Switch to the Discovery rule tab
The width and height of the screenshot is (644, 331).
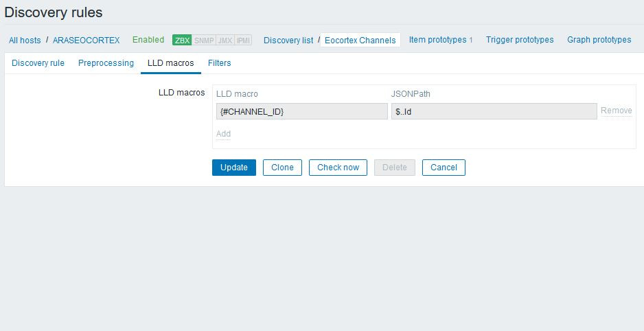pyautogui.click(x=38, y=63)
